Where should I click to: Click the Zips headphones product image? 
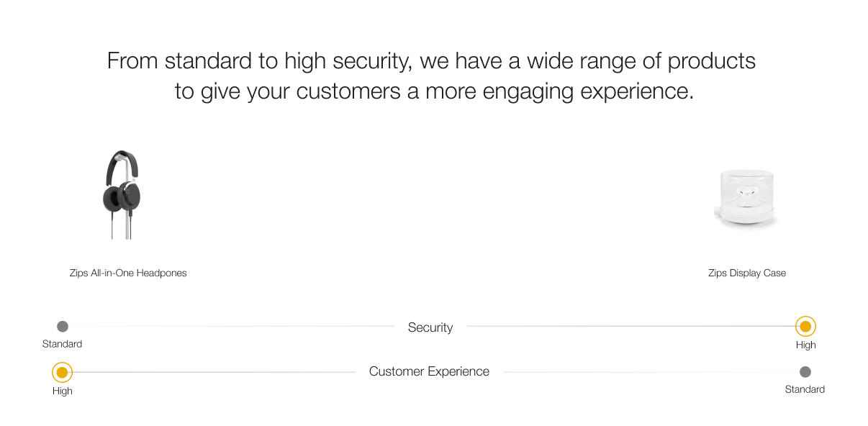coord(122,194)
